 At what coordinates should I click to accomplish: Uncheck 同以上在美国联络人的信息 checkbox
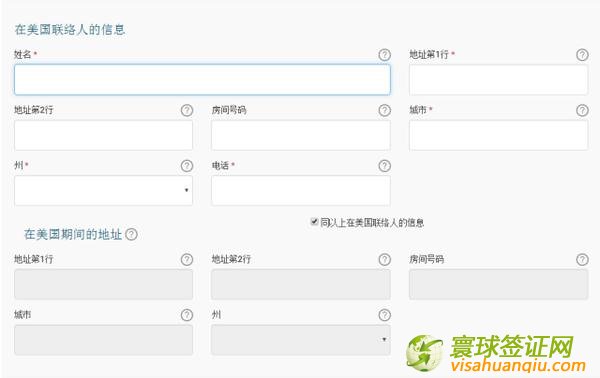point(314,222)
